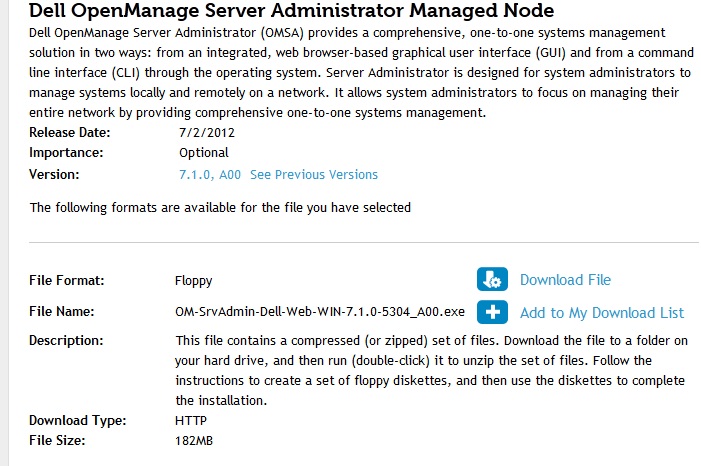701x466 pixels.
Task: Click See Previous Versions link
Action: point(314,174)
